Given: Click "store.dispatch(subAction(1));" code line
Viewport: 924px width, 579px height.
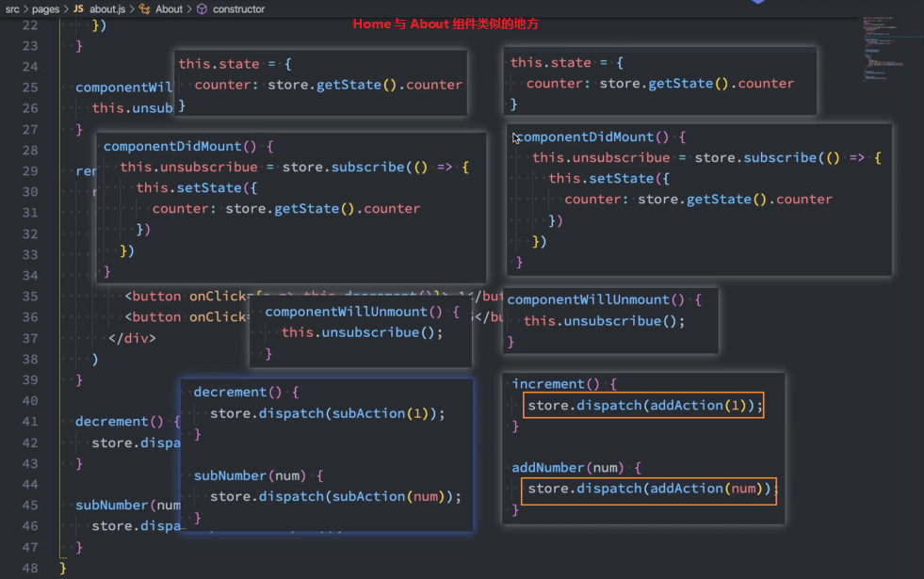Looking at the screenshot, I should pos(328,413).
